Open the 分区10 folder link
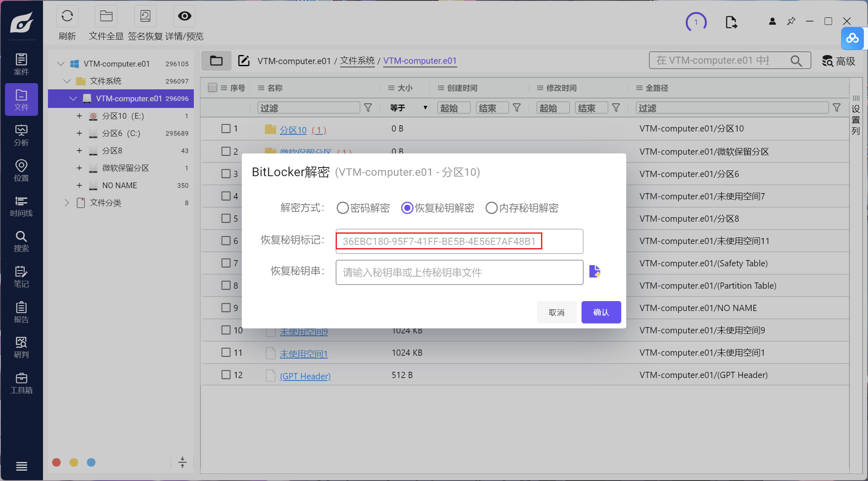 [x=293, y=130]
